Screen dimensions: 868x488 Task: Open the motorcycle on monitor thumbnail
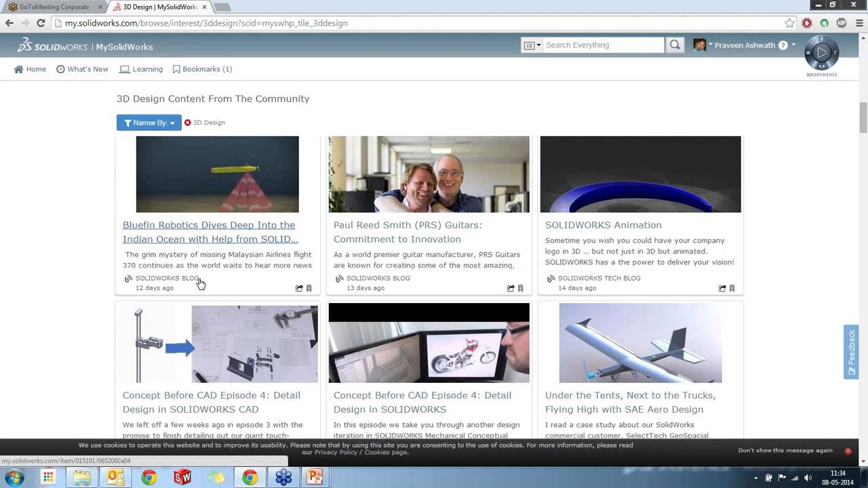pos(429,343)
